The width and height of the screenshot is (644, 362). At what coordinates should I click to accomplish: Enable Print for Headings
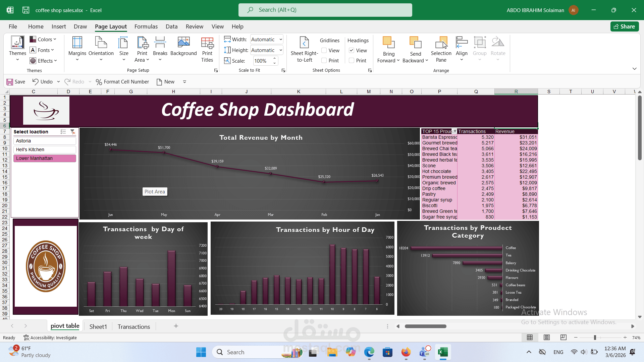pyautogui.click(x=351, y=60)
